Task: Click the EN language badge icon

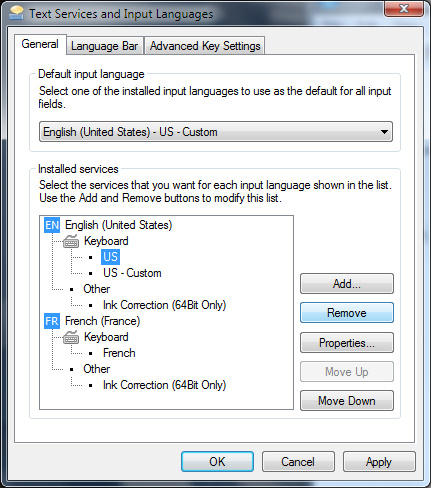Action: click(52, 225)
